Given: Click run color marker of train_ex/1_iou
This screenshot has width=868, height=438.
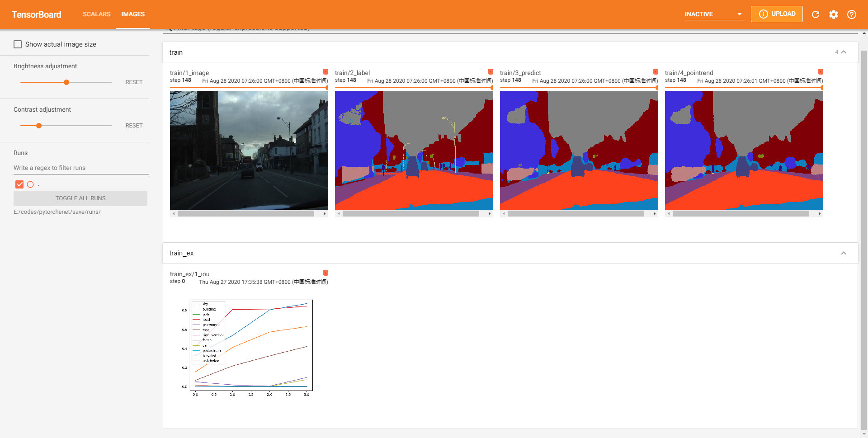Looking at the screenshot, I should tap(325, 273).
